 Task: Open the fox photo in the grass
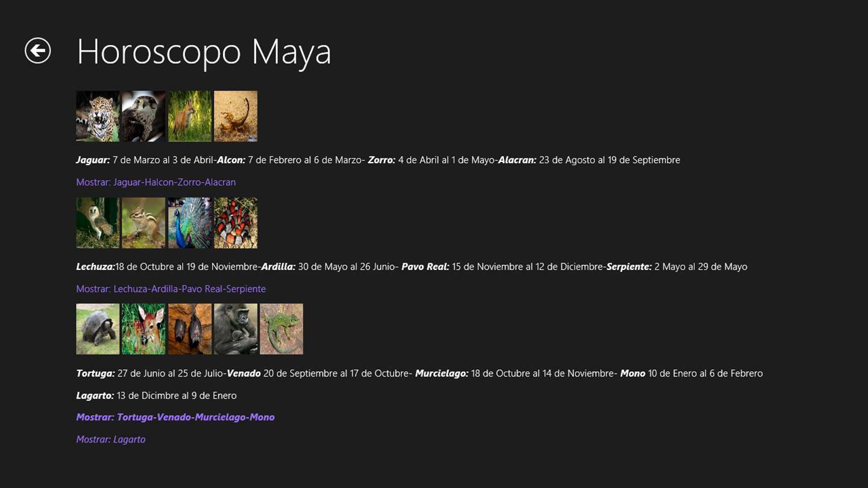tap(190, 116)
